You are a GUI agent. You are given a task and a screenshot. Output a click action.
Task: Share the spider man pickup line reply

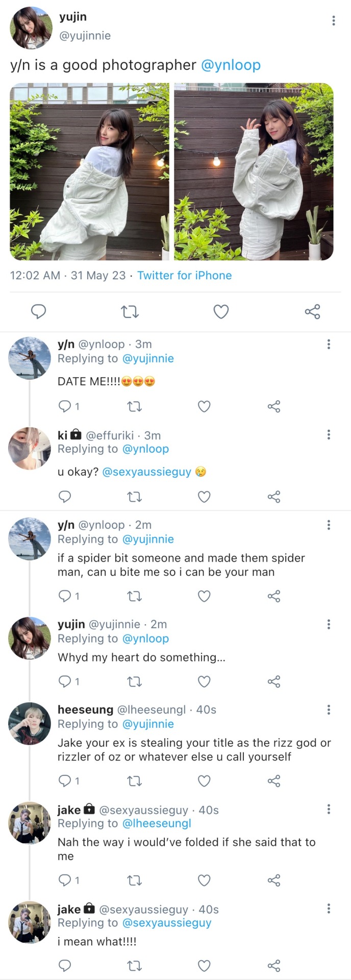tap(274, 596)
